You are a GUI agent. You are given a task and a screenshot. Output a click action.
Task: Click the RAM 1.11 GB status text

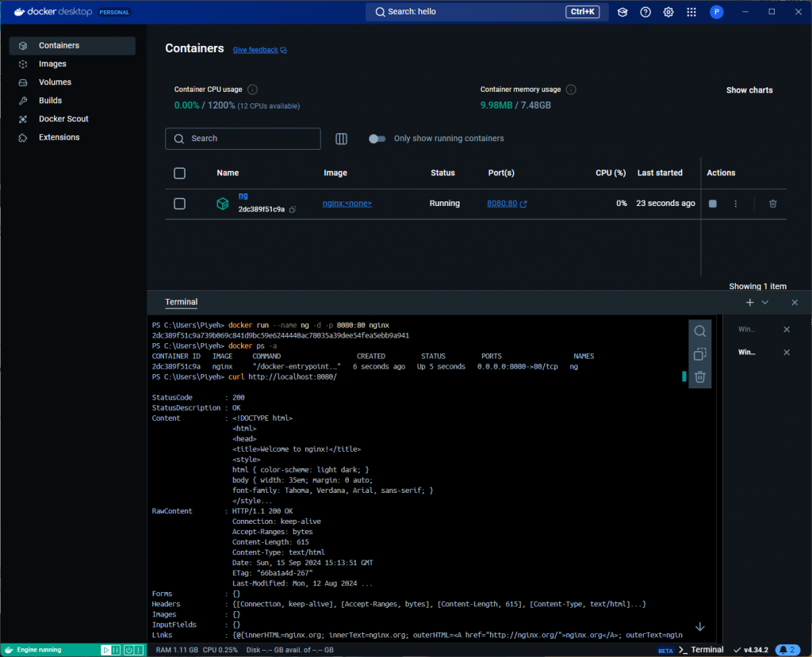click(x=177, y=651)
